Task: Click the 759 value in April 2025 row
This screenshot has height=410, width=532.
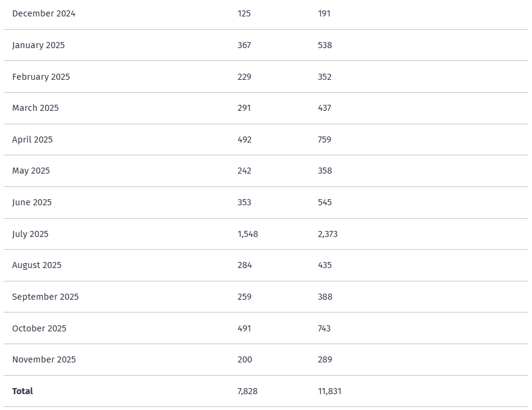Action: (x=324, y=140)
